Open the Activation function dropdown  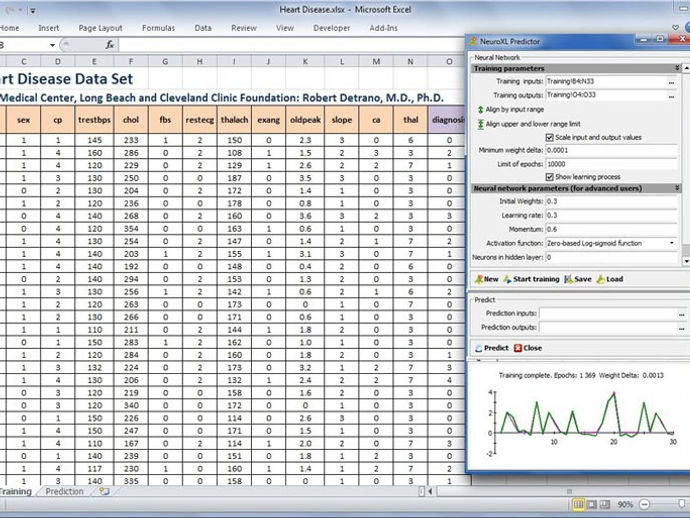click(672, 243)
